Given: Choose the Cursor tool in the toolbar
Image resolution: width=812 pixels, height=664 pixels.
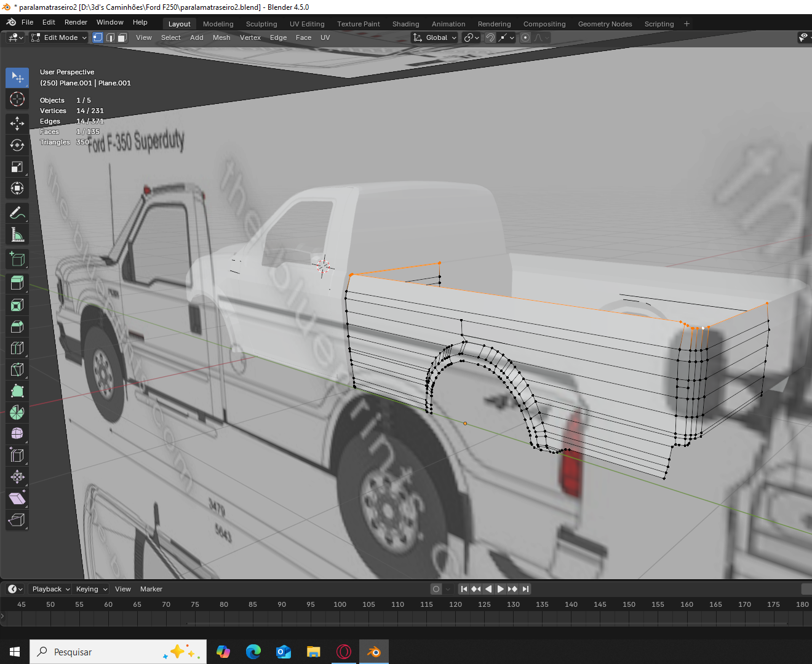Looking at the screenshot, I should [x=17, y=99].
